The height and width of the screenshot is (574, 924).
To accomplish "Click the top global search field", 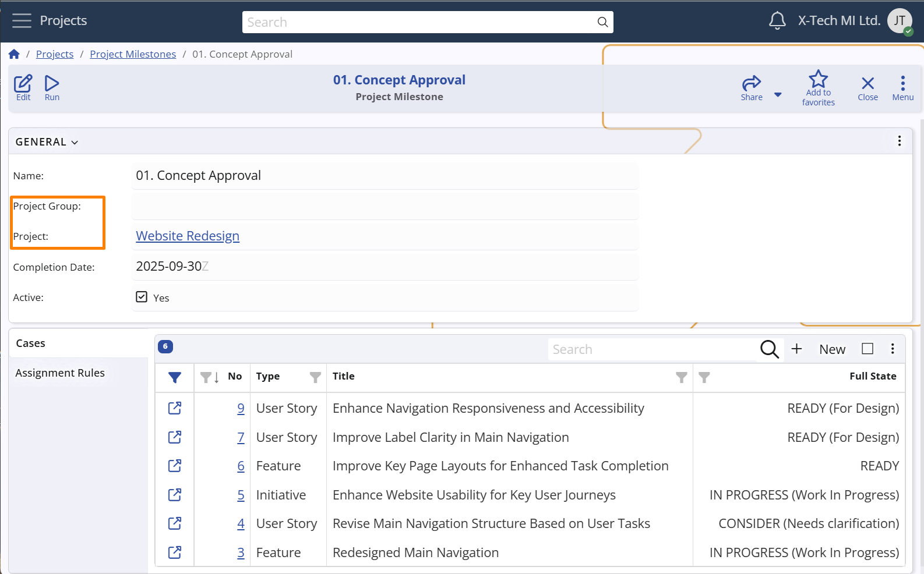I will [x=419, y=22].
